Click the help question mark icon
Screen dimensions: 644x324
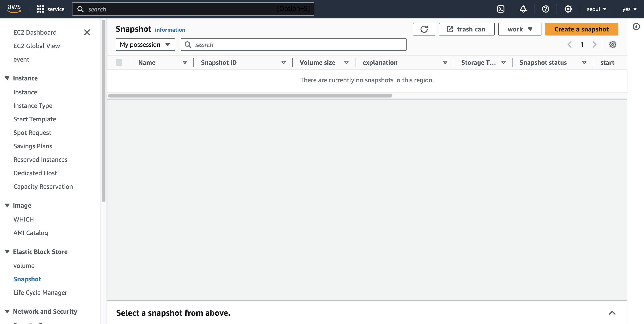545,9
